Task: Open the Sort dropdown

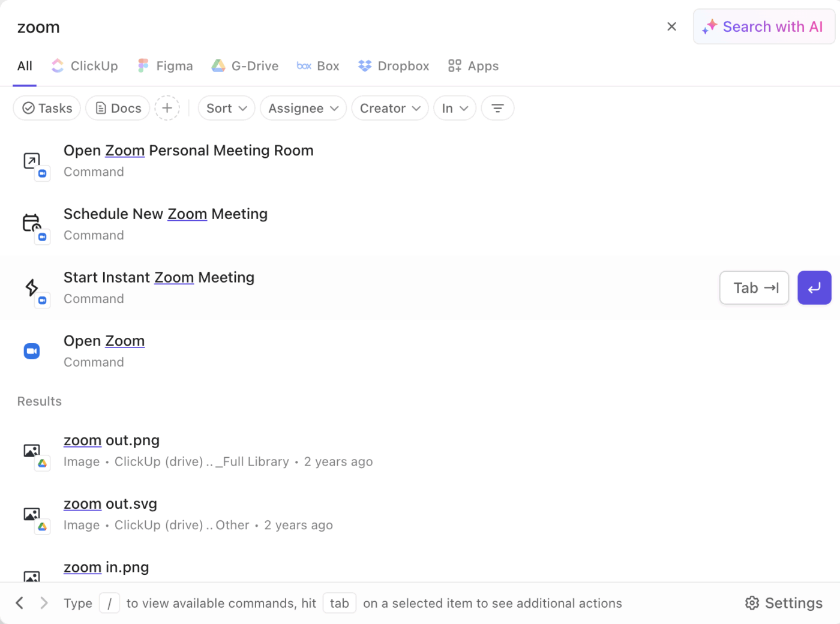Action: [226, 108]
